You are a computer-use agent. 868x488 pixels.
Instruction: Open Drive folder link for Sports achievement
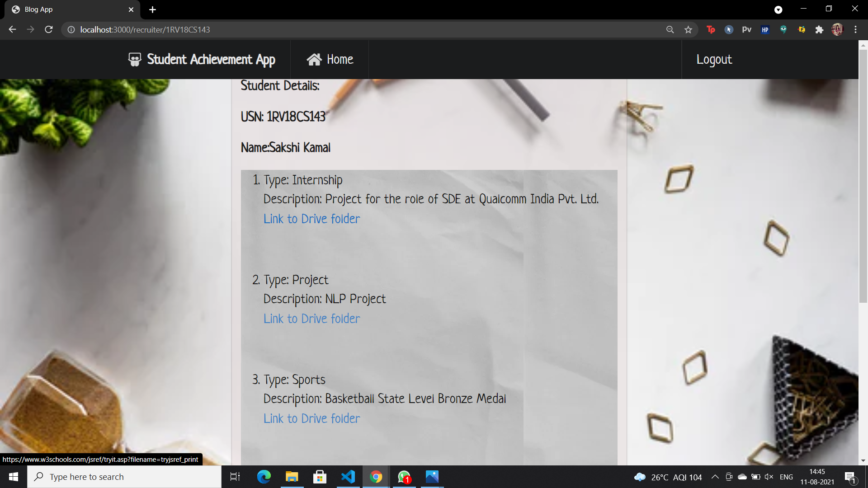(x=311, y=418)
